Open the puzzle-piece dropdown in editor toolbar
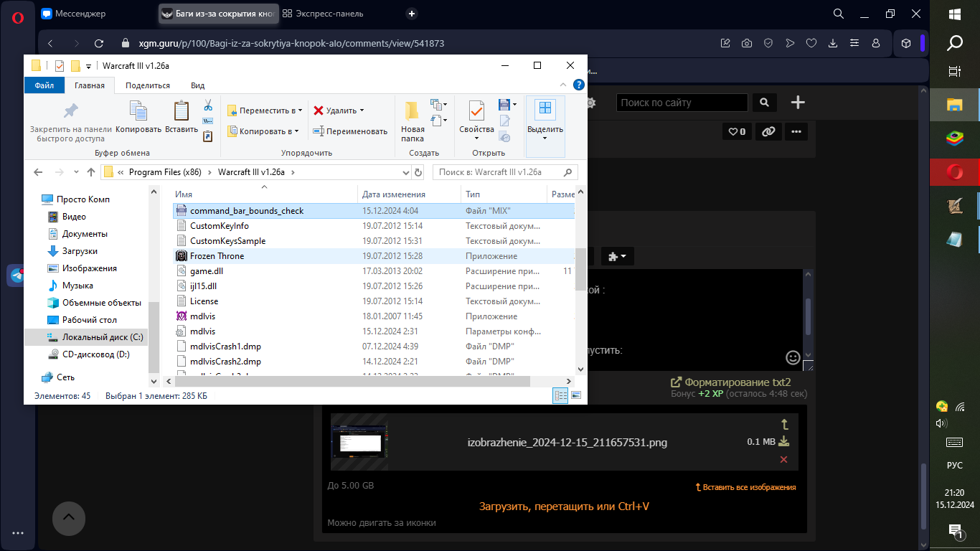 pos(617,256)
